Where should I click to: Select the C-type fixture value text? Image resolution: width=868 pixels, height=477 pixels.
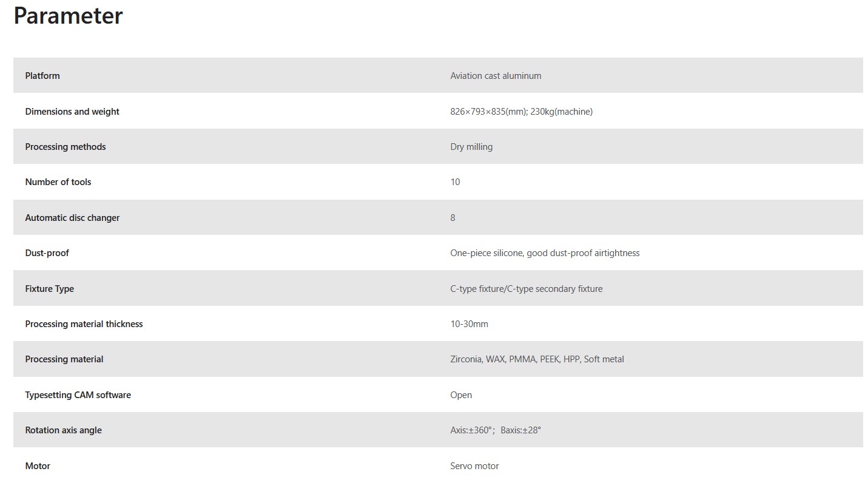pyautogui.click(x=526, y=289)
